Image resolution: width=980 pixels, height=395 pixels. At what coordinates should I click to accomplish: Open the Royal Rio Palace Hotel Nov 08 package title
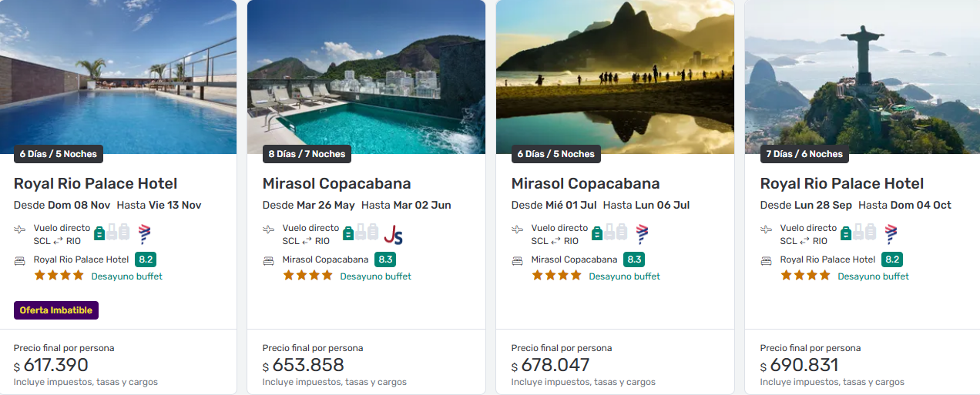point(96,183)
